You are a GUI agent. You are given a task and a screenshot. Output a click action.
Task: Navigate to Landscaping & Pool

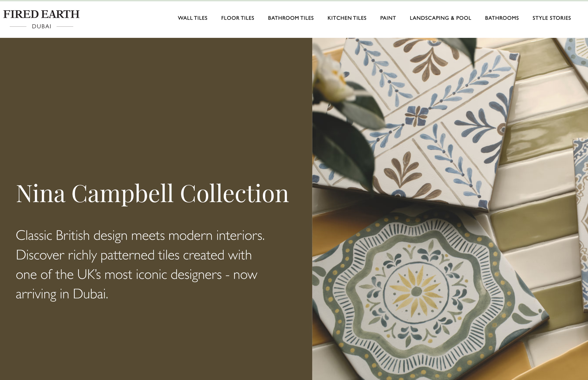point(440,18)
